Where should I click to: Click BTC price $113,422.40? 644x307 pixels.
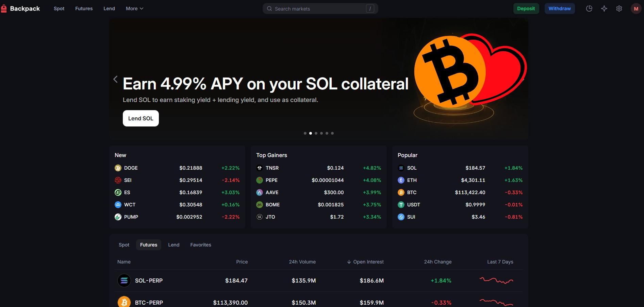(470, 192)
